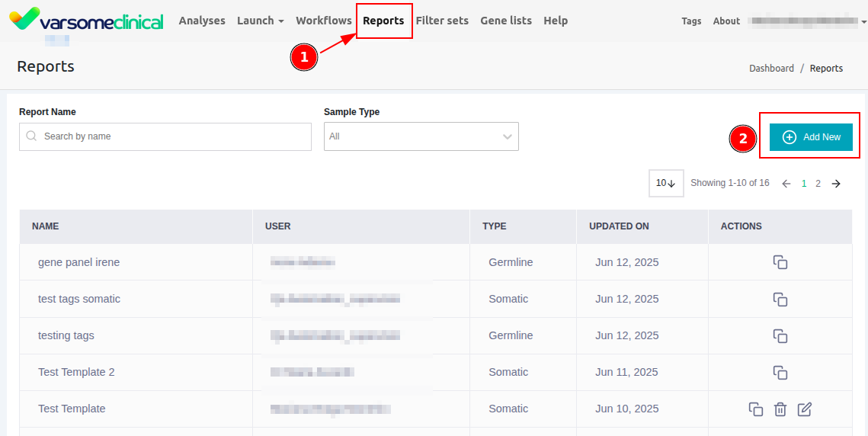Follow the Dashboard breadcrumb link

click(x=771, y=69)
